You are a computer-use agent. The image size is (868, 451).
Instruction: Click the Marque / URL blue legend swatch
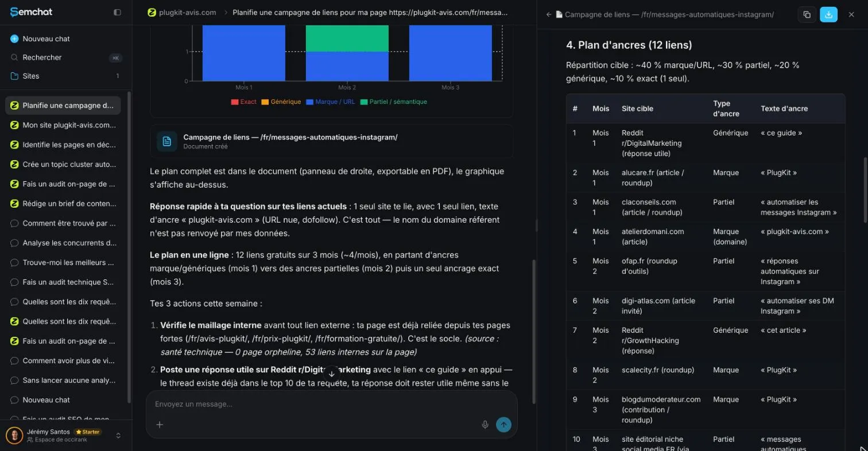click(309, 102)
